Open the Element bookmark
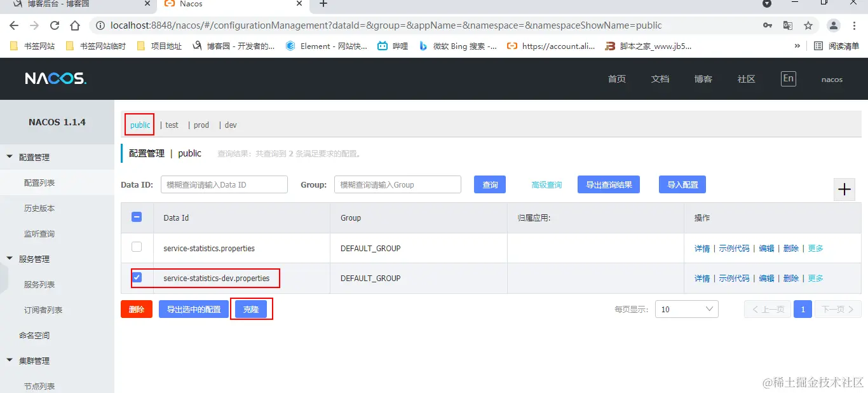This screenshot has width=868, height=393. click(x=327, y=46)
